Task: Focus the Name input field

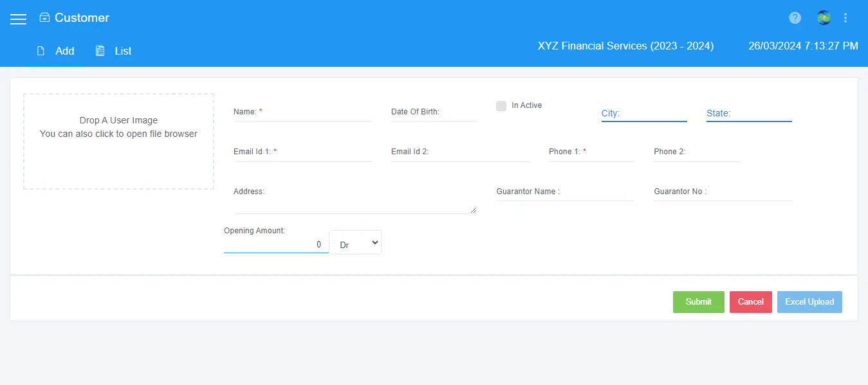Action: pyautogui.click(x=302, y=112)
